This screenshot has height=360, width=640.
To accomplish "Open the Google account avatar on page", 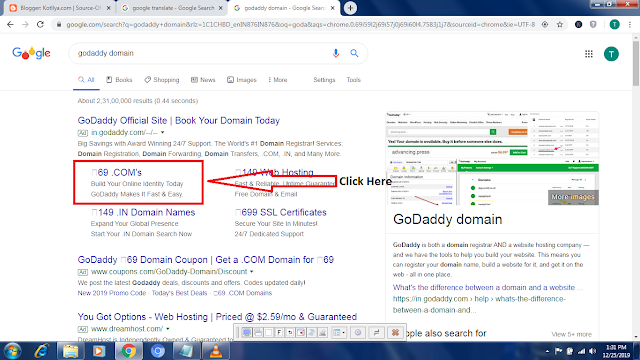I will point(611,54).
